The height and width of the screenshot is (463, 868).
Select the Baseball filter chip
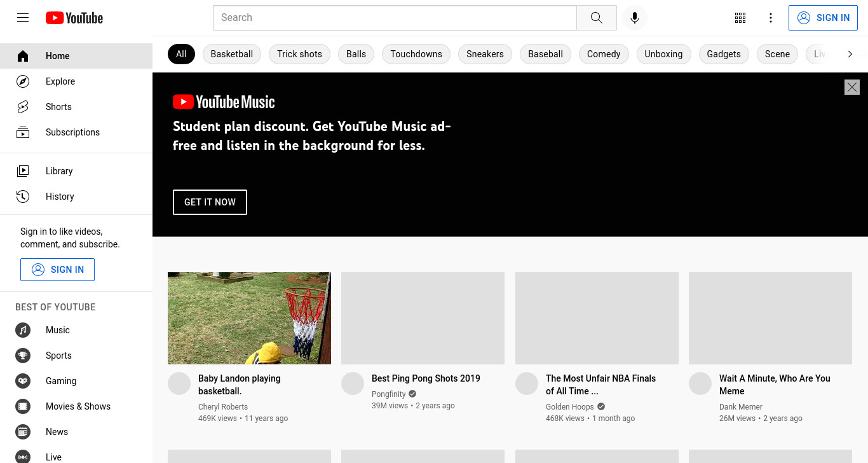coord(546,54)
